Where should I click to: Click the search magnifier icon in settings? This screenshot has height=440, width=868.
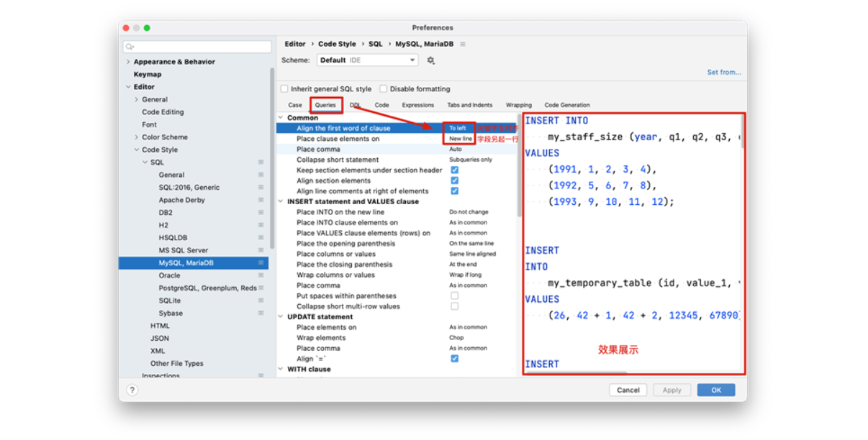click(x=130, y=47)
